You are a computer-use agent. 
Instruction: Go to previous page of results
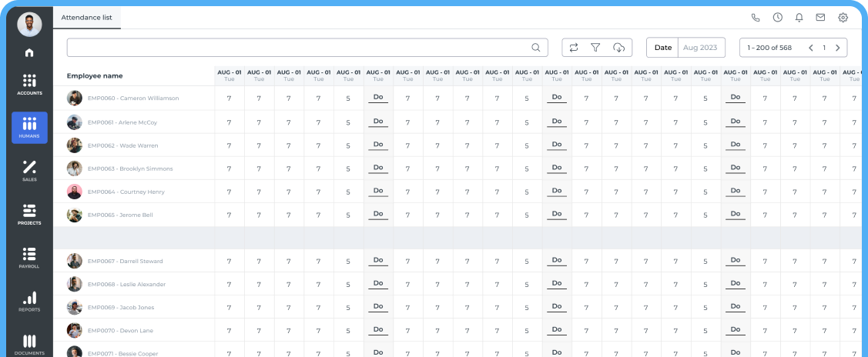810,48
